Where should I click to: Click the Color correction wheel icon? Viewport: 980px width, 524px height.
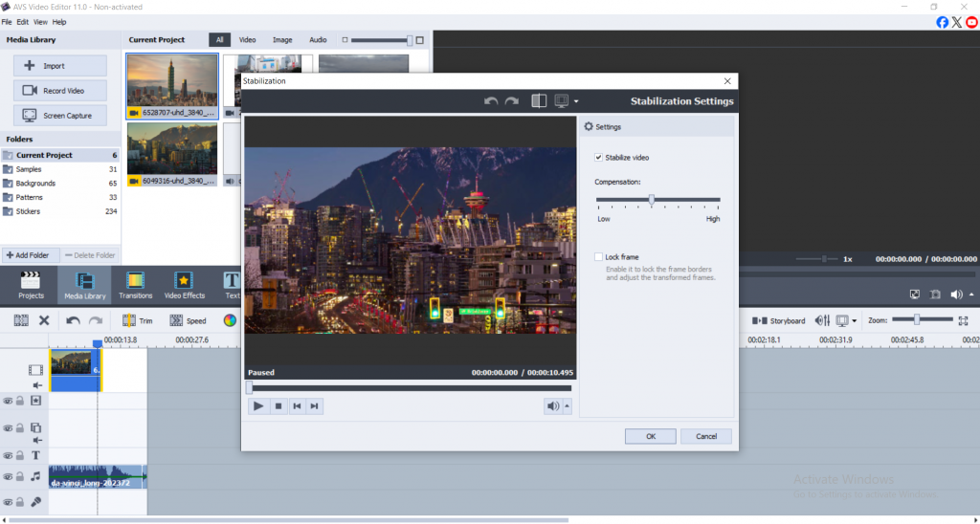point(230,321)
